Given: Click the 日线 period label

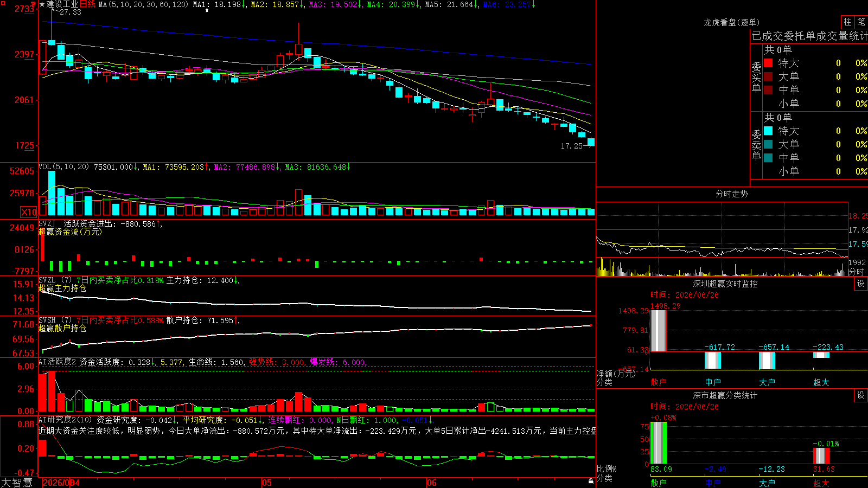Looking at the screenshot, I should pos(87,4).
